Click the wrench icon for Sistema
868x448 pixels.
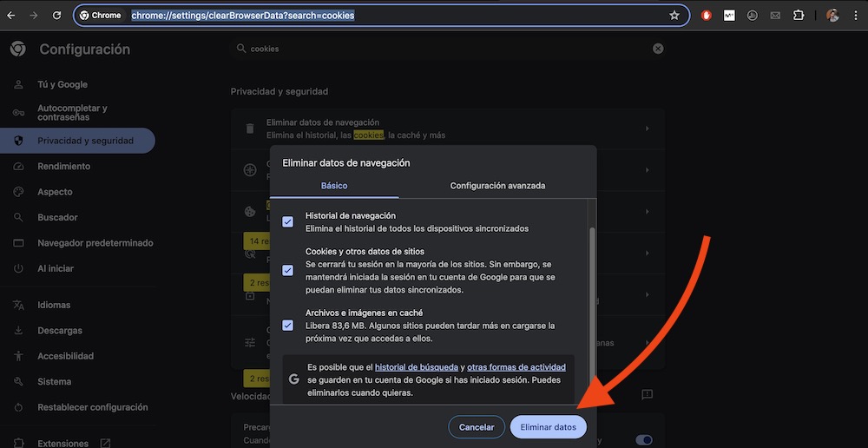[x=18, y=381]
